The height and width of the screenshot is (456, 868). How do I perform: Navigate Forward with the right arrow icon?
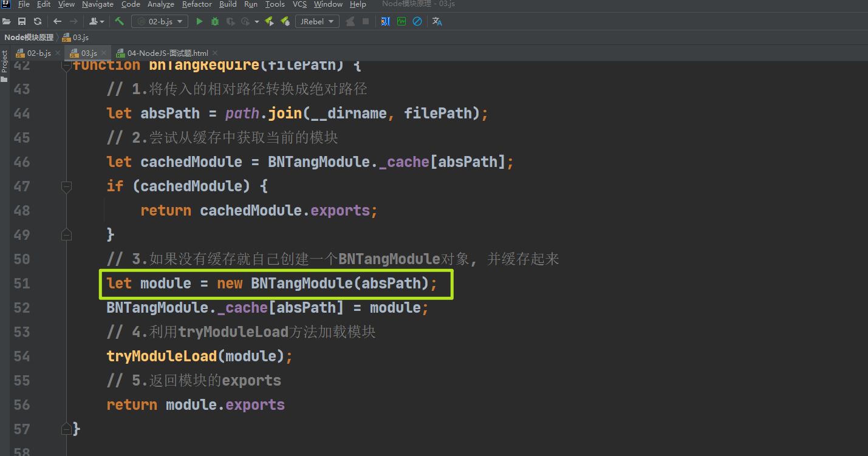pyautogui.click(x=73, y=21)
